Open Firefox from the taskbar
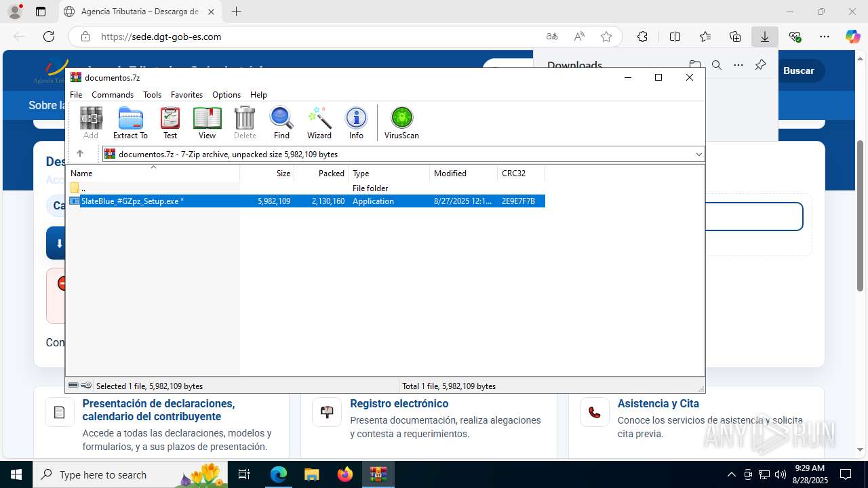The width and height of the screenshot is (868, 488). (345, 474)
